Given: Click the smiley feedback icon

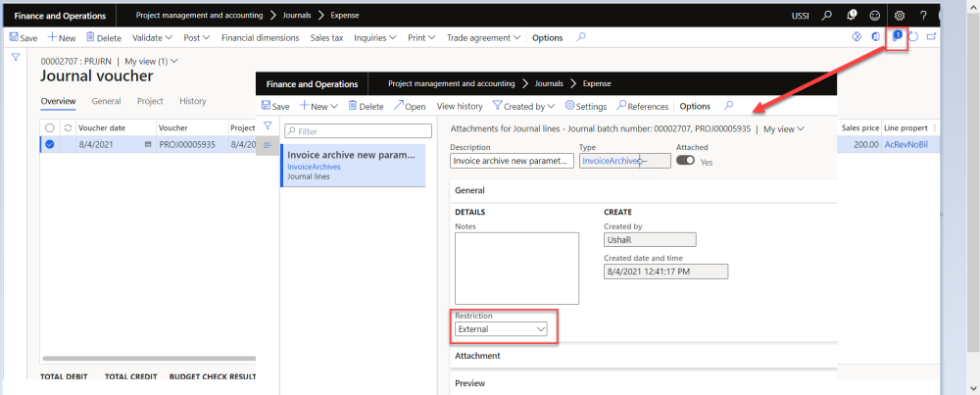Looking at the screenshot, I should [875, 16].
